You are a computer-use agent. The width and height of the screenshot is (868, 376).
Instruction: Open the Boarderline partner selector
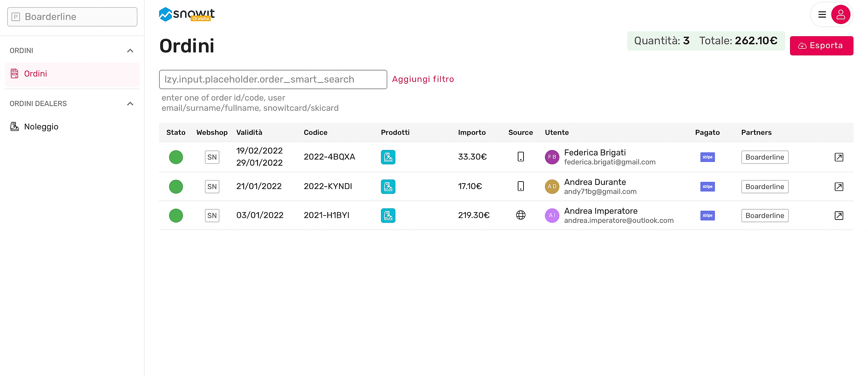[72, 17]
